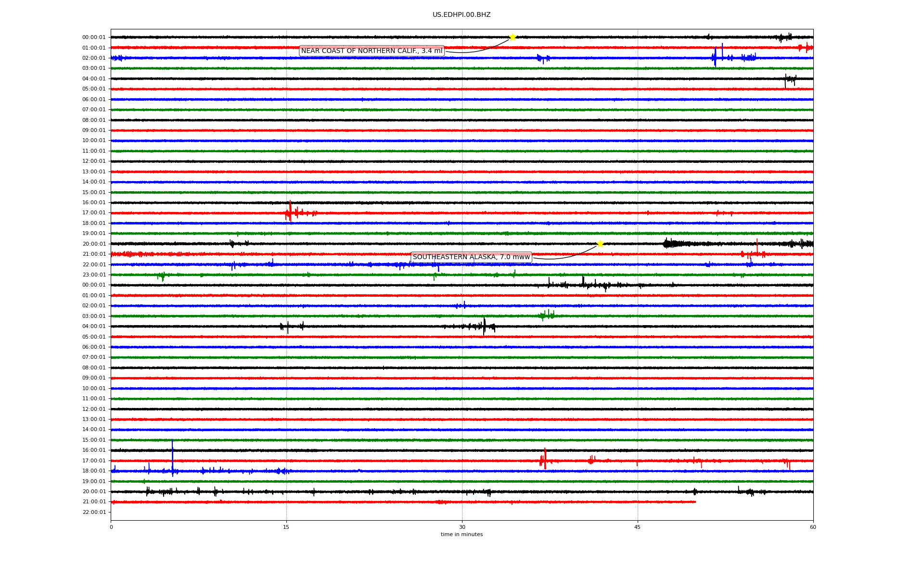Click the US.EDHPI.00.BHZ plot title
The height and width of the screenshot is (578, 924).
tap(462, 15)
